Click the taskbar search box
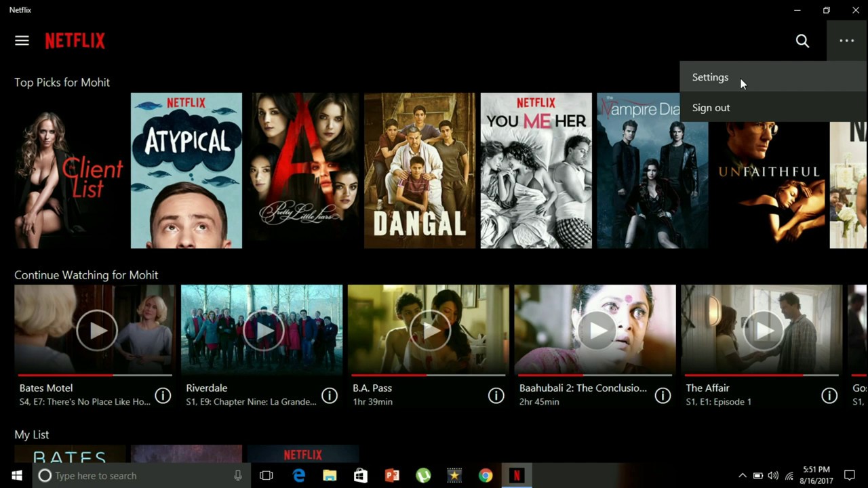Image resolution: width=868 pixels, height=488 pixels. (x=142, y=476)
